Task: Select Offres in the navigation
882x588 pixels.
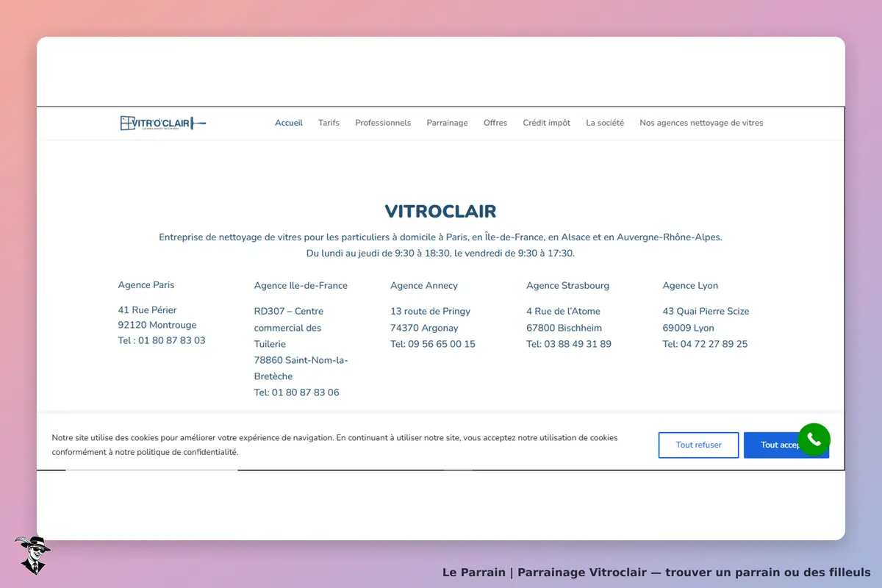Action: pyautogui.click(x=495, y=123)
